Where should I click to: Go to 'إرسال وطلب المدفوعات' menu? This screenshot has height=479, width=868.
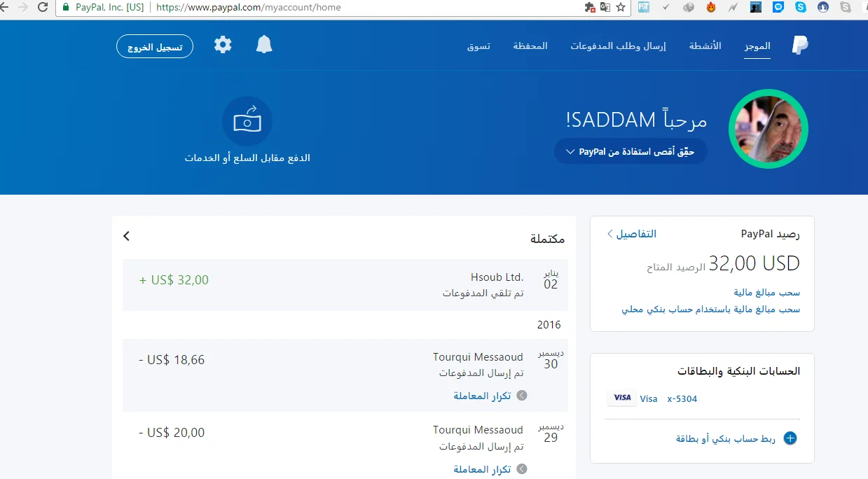618,46
